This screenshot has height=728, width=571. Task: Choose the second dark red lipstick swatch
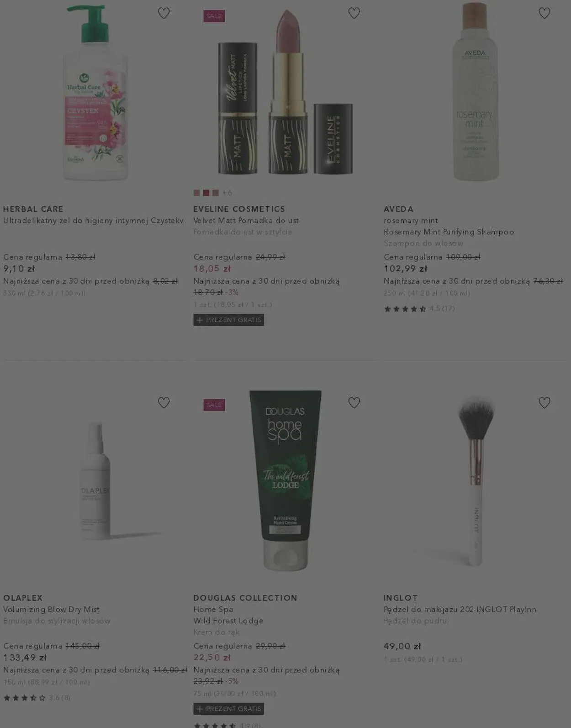[x=206, y=193]
